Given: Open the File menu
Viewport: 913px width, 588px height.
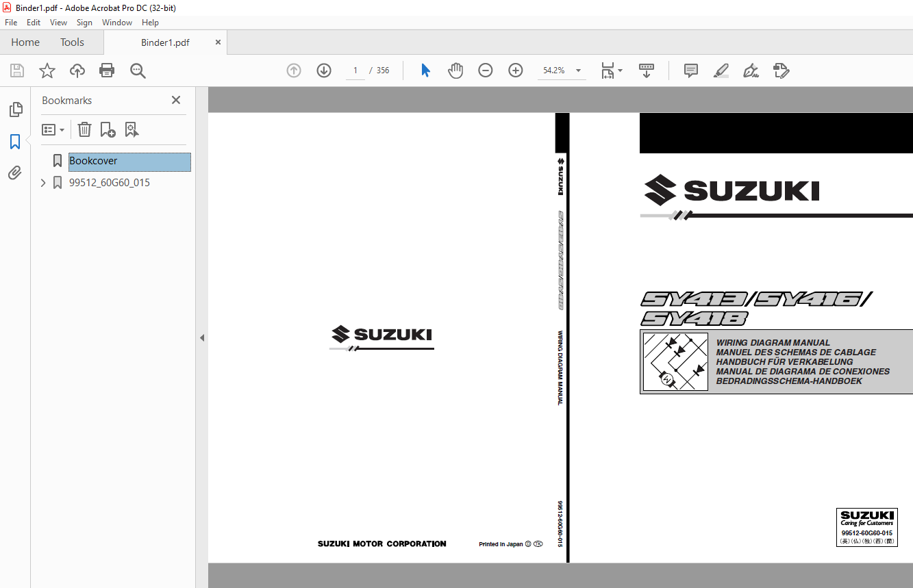Looking at the screenshot, I should [x=11, y=23].
